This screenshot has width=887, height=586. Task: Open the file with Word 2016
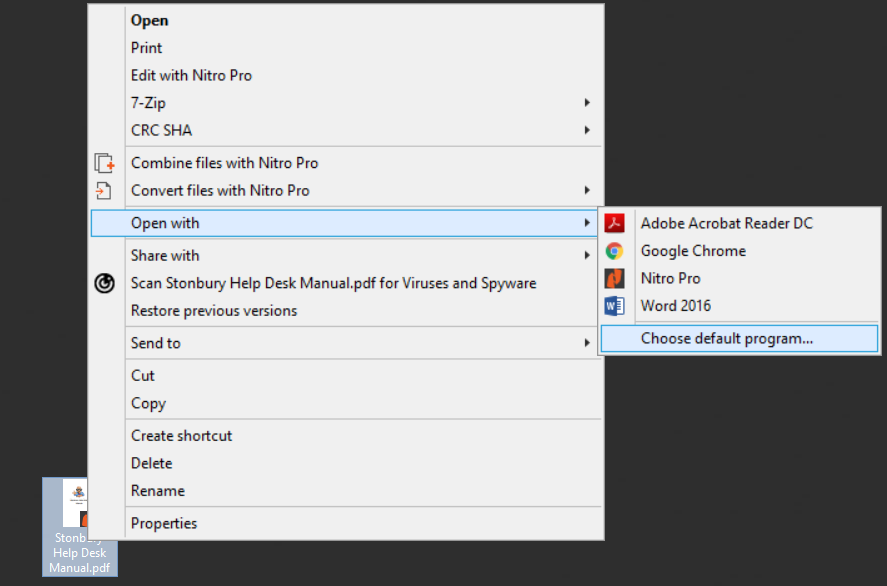[x=739, y=306]
